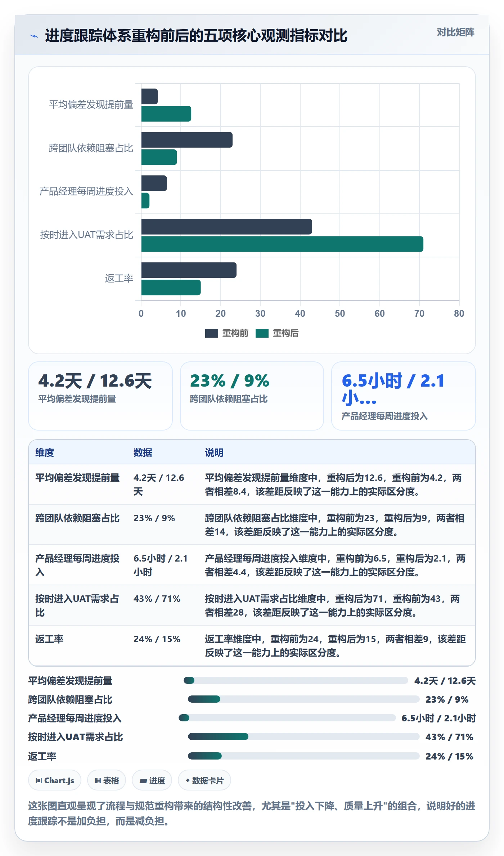Click the 重构后 bar for 平均偏差发现提前量
Screen dimensions: 504x856
[x=166, y=114]
